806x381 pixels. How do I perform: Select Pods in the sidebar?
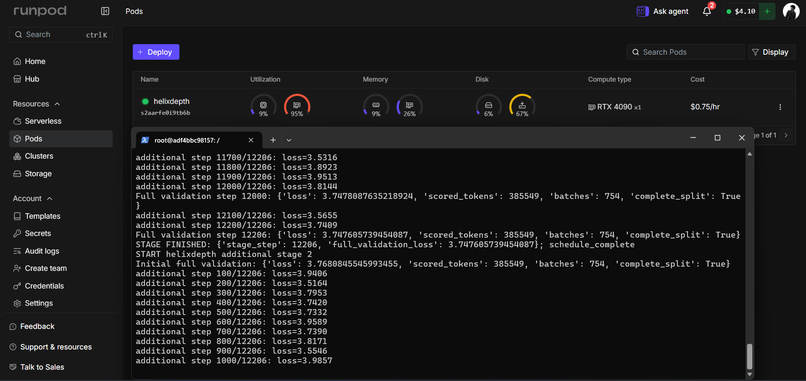61,139
